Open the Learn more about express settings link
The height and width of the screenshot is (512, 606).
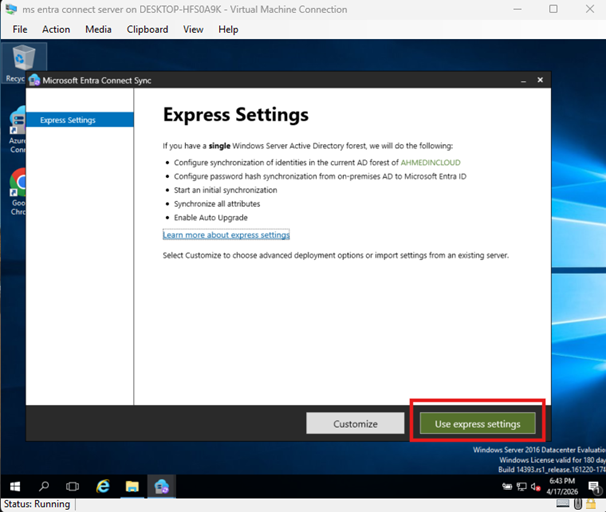[226, 235]
